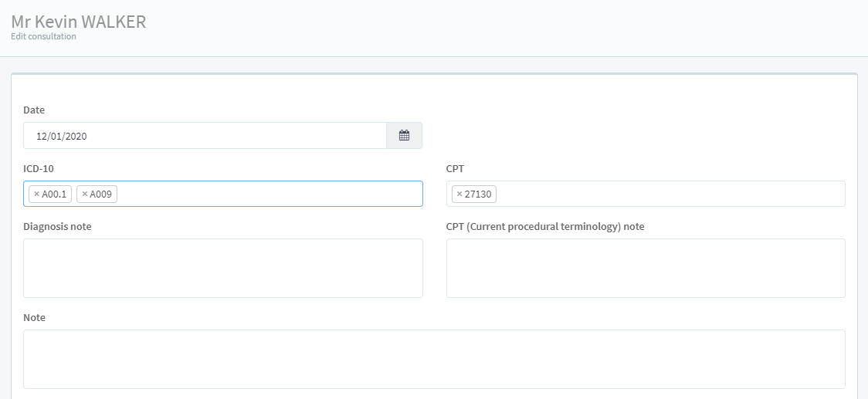Open the calendar date picker icon
The image size is (868, 399).
click(404, 136)
